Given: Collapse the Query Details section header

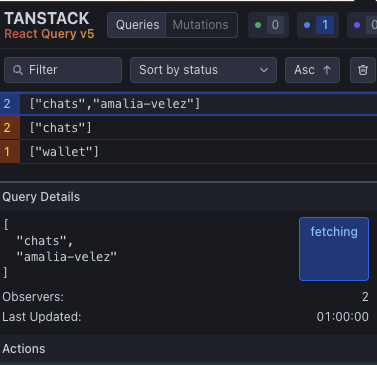Looking at the screenshot, I should (188, 197).
